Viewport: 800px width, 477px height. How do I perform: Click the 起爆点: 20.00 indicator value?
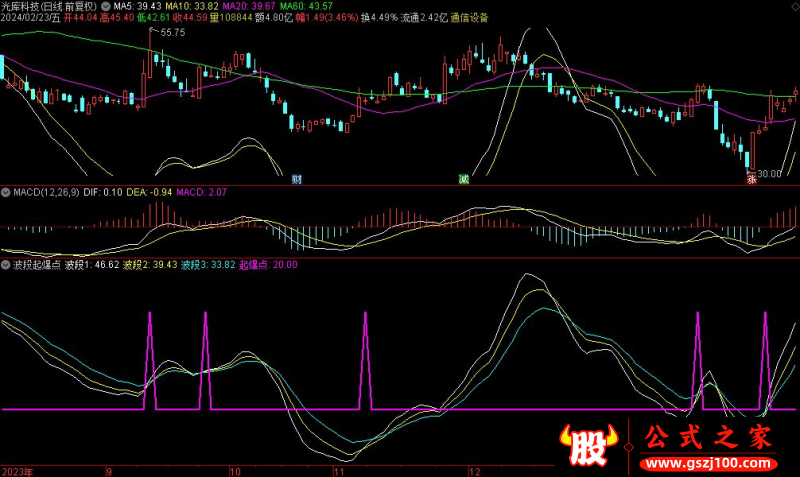click(x=268, y=265)
